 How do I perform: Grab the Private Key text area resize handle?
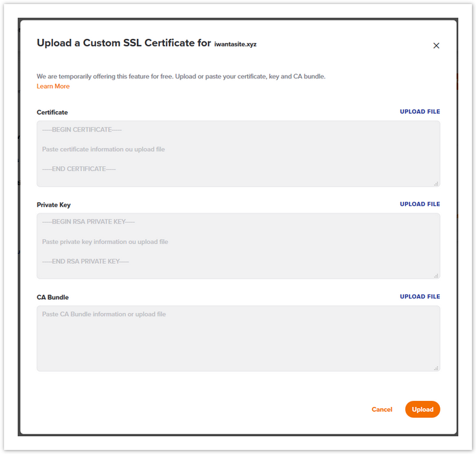436,275
